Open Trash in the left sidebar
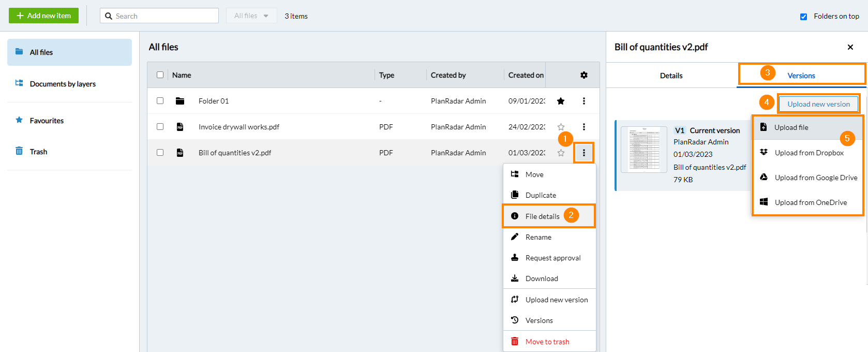This screenshot has height=352, width=868. click(x=38, y=152)
